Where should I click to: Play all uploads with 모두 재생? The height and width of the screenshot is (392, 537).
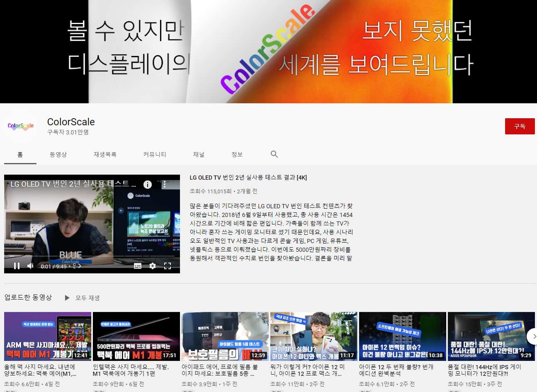[x=82, y=298]
